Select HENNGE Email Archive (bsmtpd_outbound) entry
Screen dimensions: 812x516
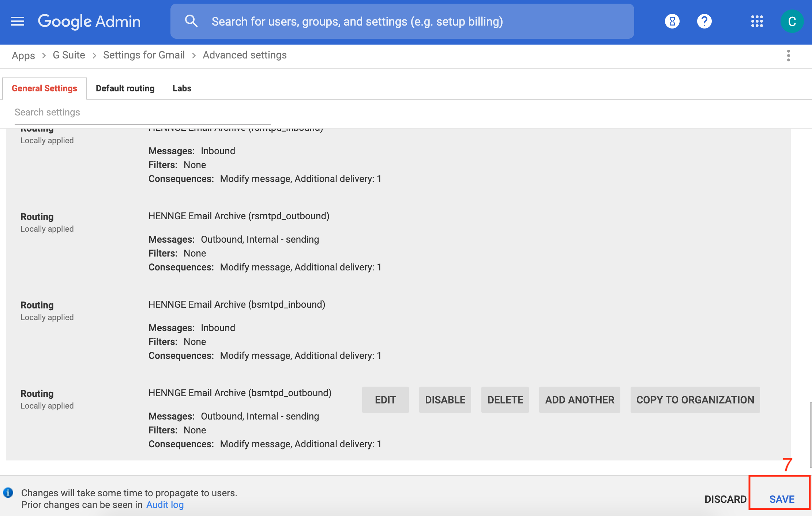[x=240, y=393]
